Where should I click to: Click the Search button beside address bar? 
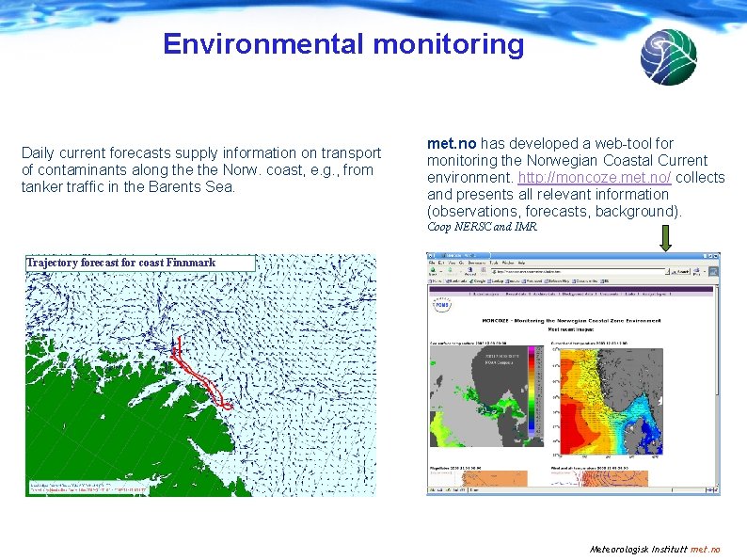point(680,272)
